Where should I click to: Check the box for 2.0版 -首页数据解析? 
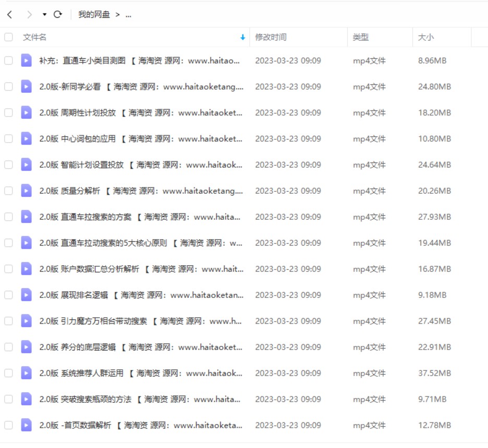click(x=8, y=425)
